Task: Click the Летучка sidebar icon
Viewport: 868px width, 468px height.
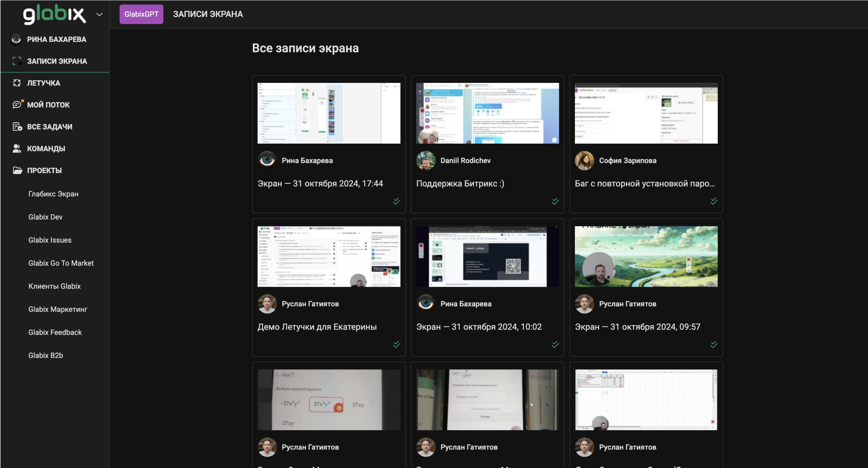Action: [x=17, y=83]
